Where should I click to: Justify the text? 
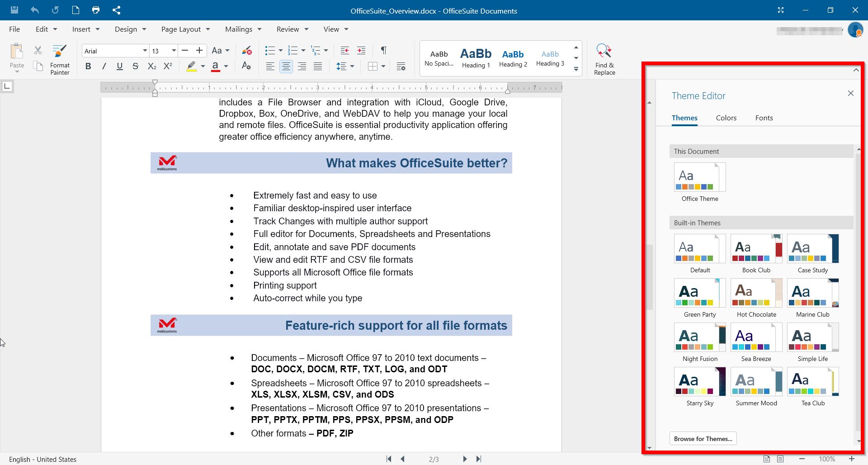(318, 66)
